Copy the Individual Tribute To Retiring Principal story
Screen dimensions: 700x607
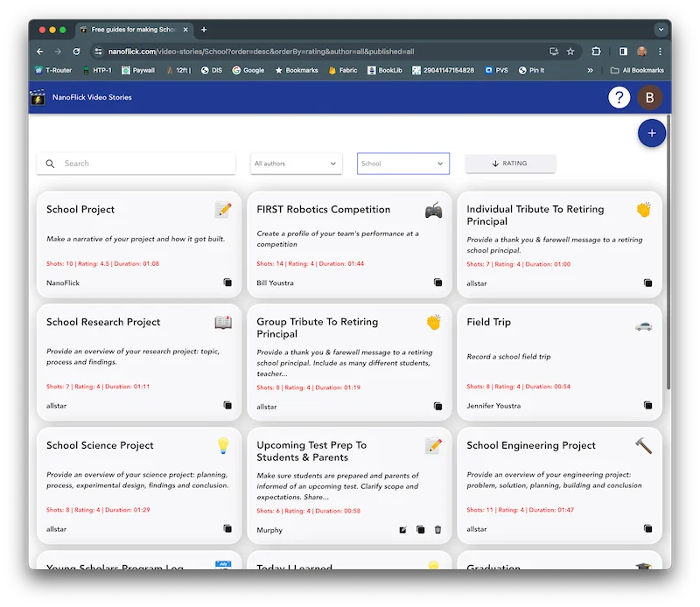(647, 283)
